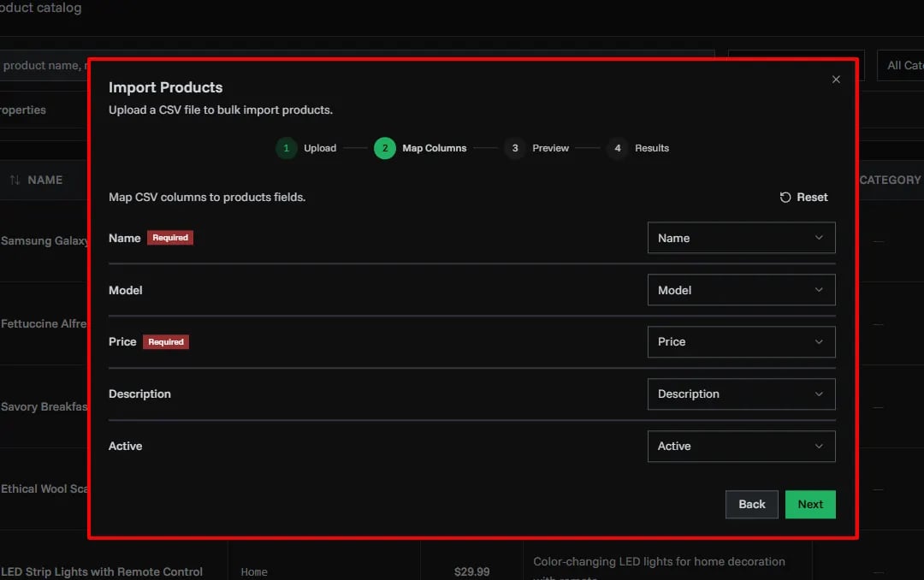Expand the Description mapping dropdown
Screen dimensions: 924x580
(x=741, y=394)
